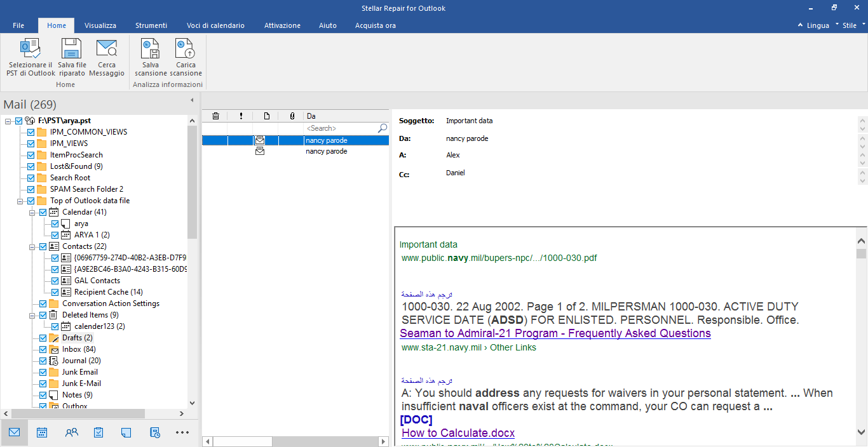Image resolution: width=868 pixels, height=447 pixels.
Task: Open the Tasks view icon in the bottom bar
Action: [98, 432]
